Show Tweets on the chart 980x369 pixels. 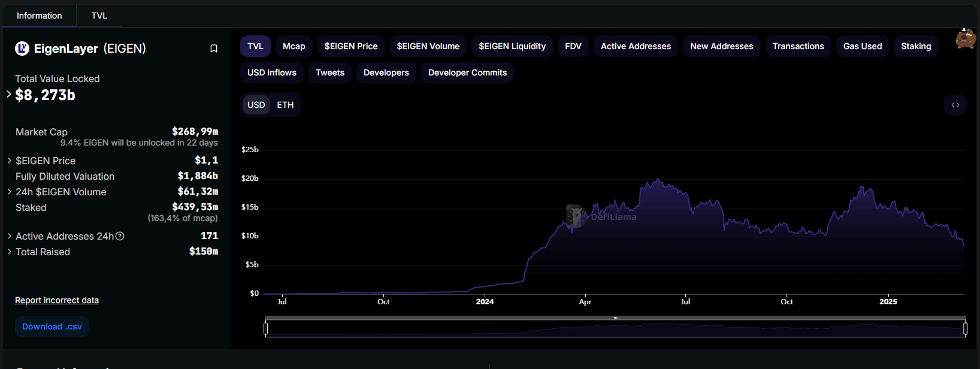330,72
